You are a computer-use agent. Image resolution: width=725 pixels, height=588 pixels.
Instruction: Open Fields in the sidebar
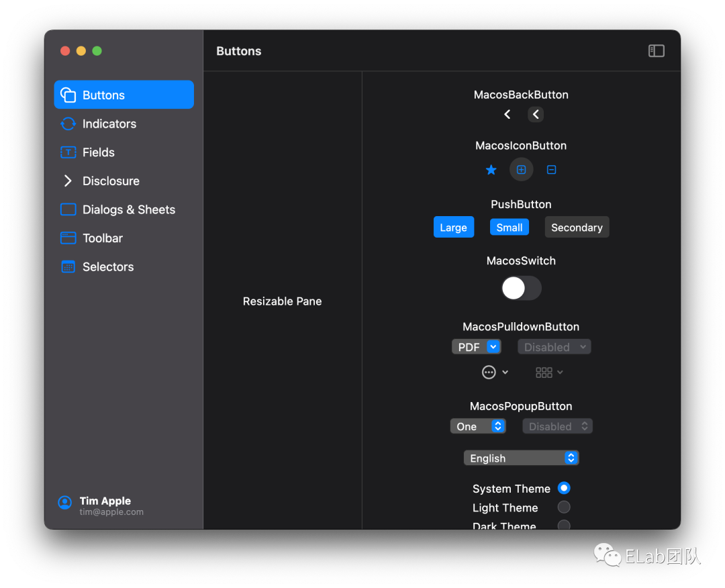click(124, 152)
